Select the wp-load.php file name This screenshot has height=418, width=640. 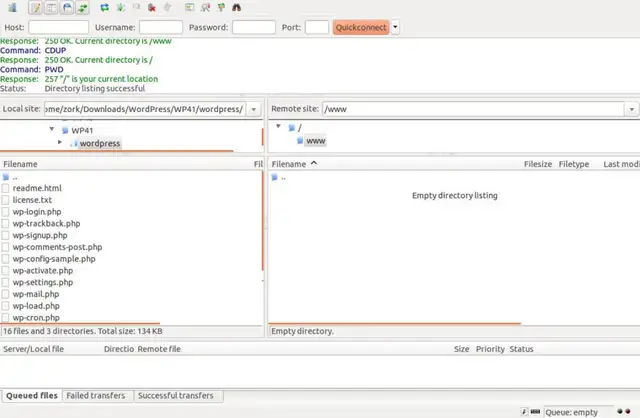[36, 306]
